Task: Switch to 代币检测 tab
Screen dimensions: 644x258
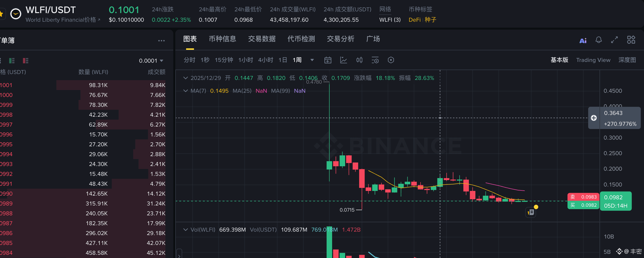Action: (x=301, y=39)
